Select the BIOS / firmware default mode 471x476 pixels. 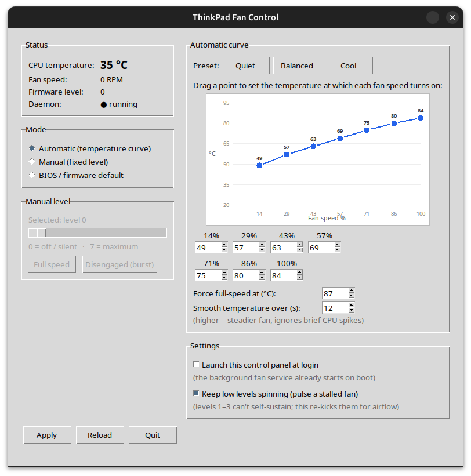click(76, 175)
